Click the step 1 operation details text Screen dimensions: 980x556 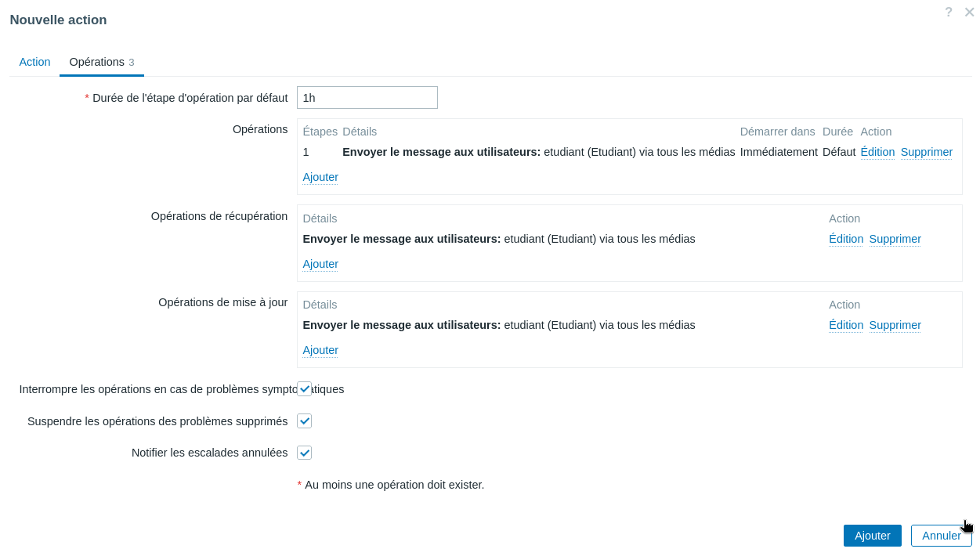tap(538, 152)
